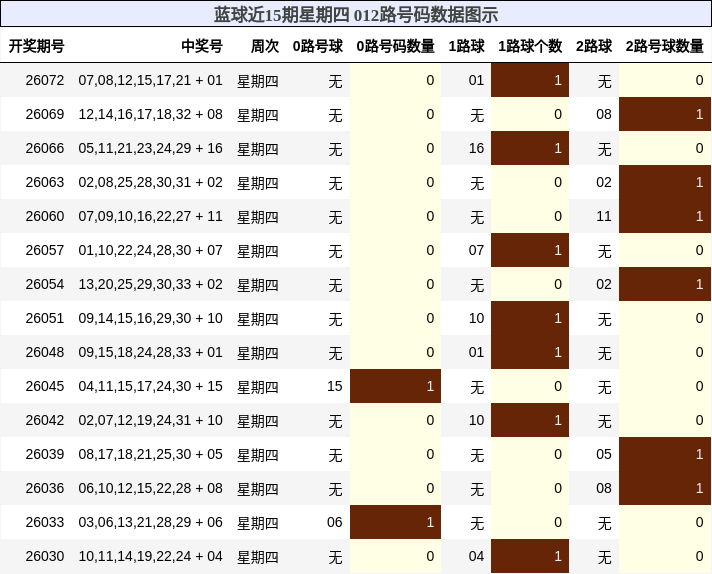Viewport: 712px width, 574px height.
Task: Click the highlighted 1路球个数 cell in row 26051
Action: point(530,318)
